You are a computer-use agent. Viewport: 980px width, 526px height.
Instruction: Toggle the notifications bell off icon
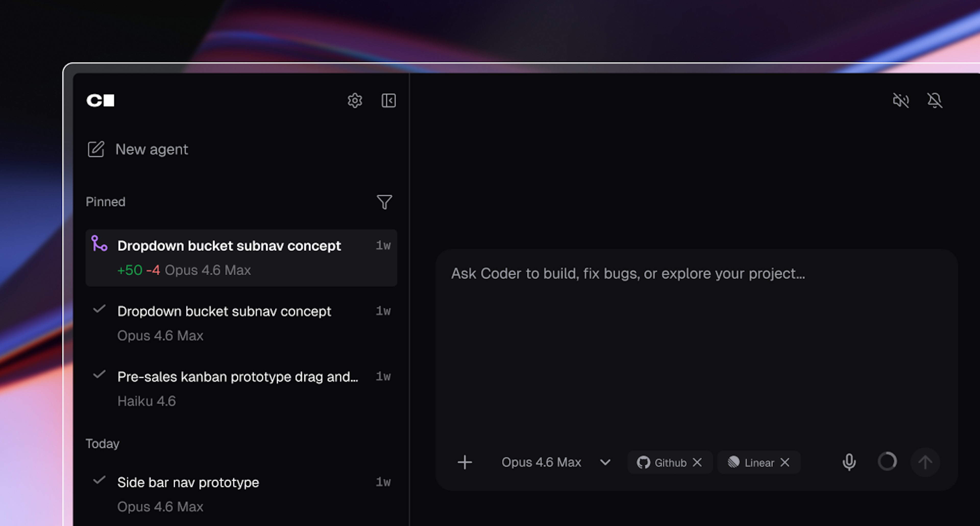[934, 100]
